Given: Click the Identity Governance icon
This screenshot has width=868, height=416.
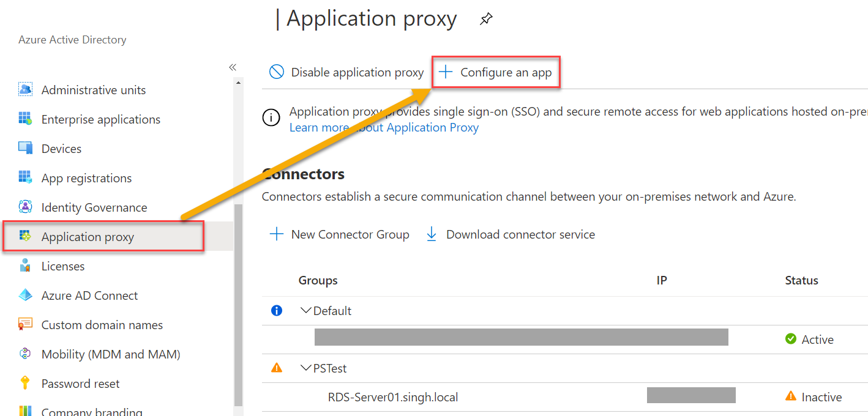Looking at the screenshot, I should 25,207.
